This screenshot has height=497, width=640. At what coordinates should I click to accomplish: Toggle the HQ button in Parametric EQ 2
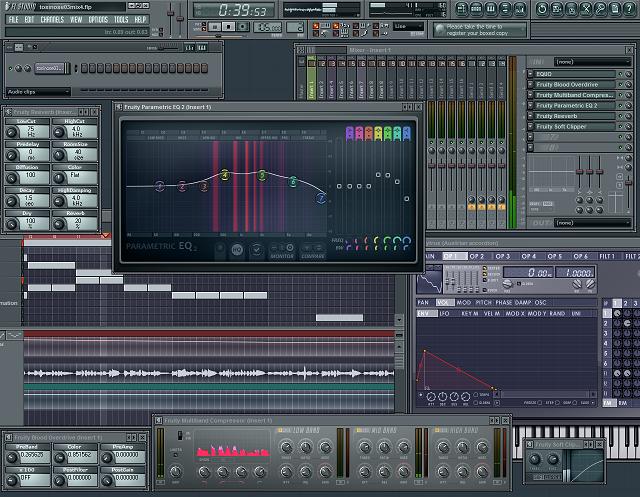click(x=237, y=249)
